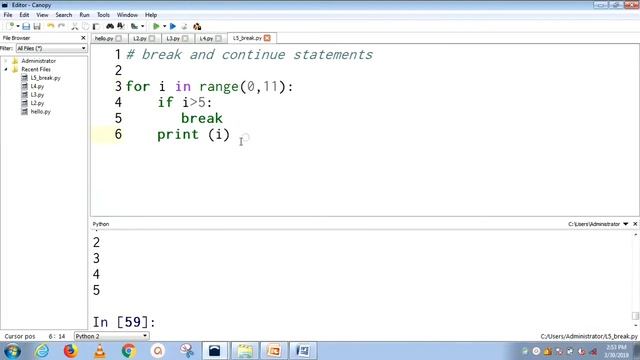
Task: Click the Package Manager toolbar icon
Action: tap(197, 27)
